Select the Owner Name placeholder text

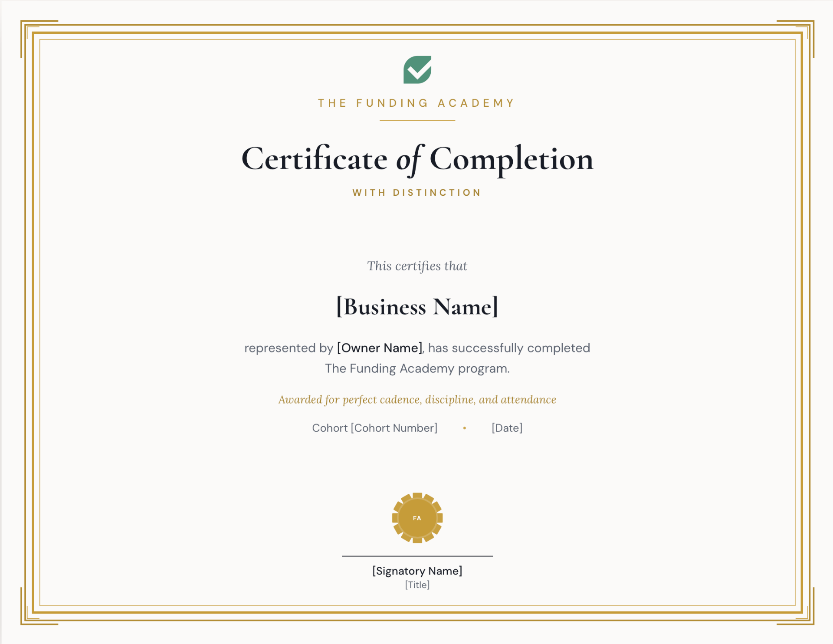[x=379, y=348]
